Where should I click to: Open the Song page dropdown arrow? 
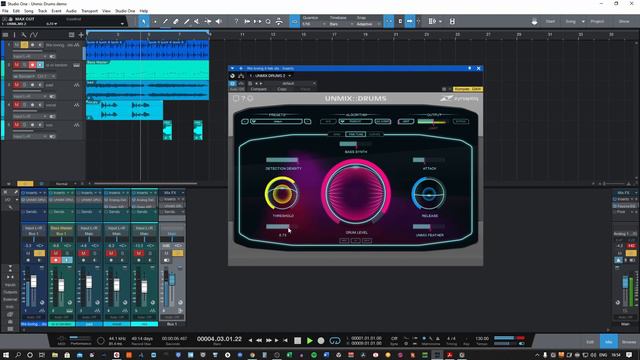point(583,21)
